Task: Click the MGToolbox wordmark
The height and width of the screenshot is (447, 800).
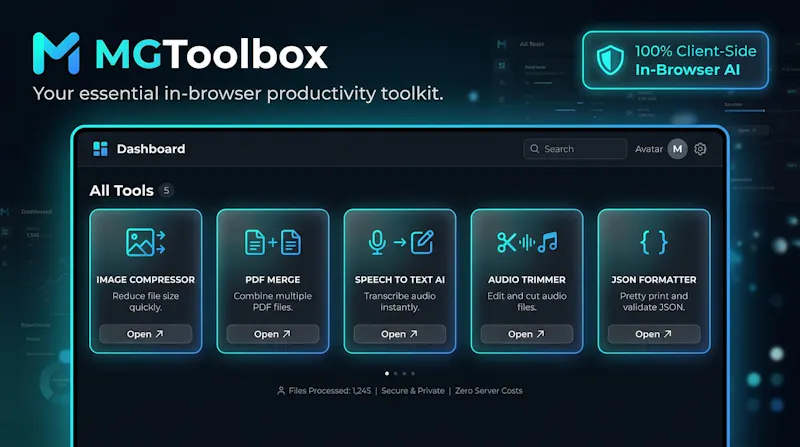Action: click(x=211, y=54)
